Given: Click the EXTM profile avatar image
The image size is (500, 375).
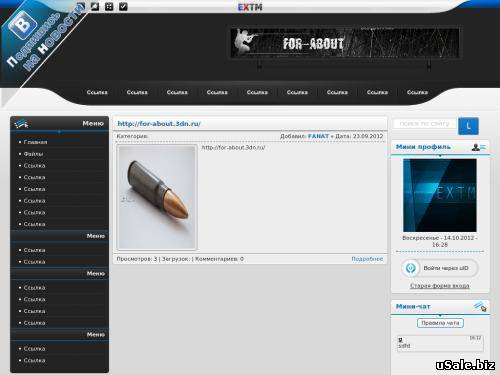Looking at the screenshot, I should tap(440, 195).
